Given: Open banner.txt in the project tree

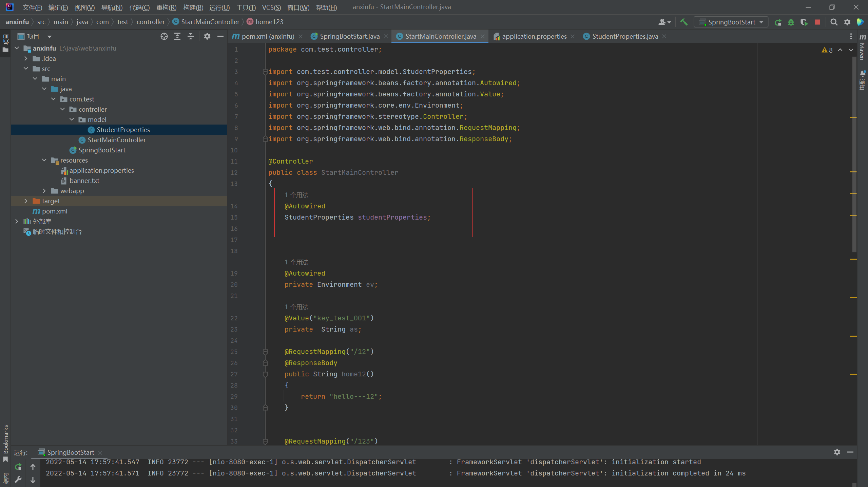Looking at the screenshot, I should coord(84,181).
